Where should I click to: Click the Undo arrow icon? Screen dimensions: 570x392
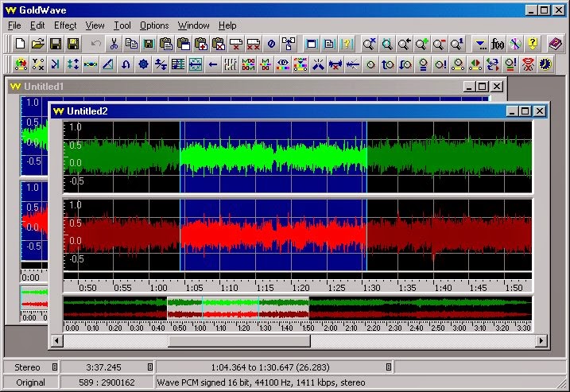[95, 44]
